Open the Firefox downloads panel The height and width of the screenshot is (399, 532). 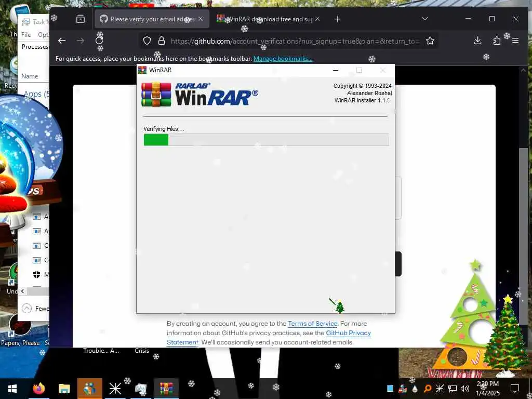tap(478, 41)
